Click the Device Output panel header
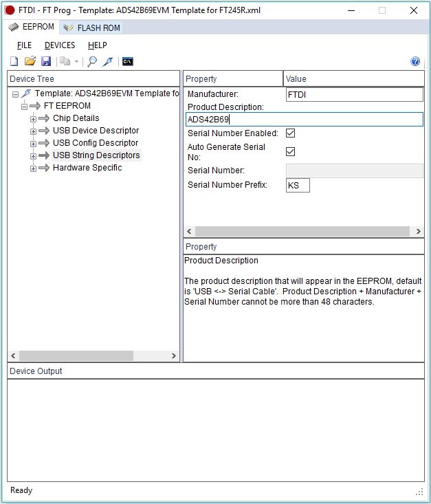 pyautogui.click(x=216, y=371)
